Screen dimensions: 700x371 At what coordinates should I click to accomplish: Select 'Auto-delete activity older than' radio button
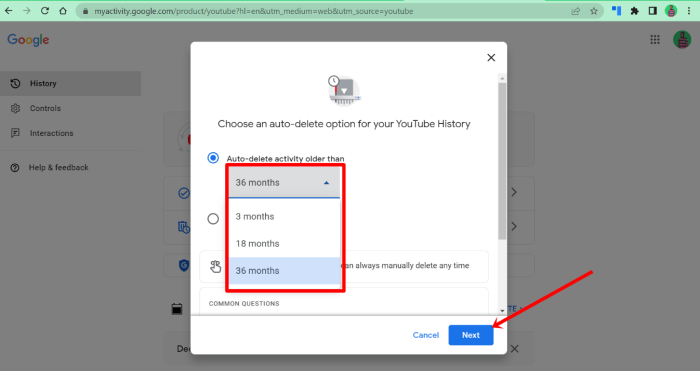coord(213,158)
